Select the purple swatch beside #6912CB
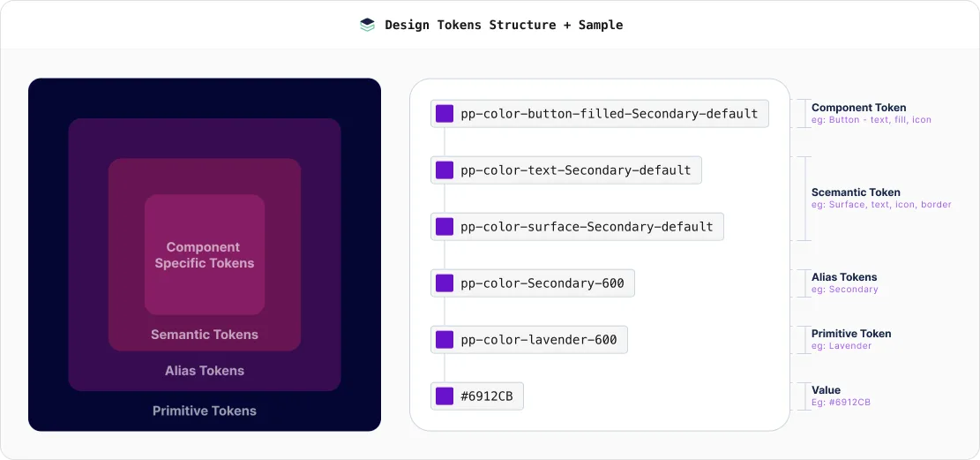The width and height of the screenshot is (980, 460). pyautogui.click(x=445, y=396)
